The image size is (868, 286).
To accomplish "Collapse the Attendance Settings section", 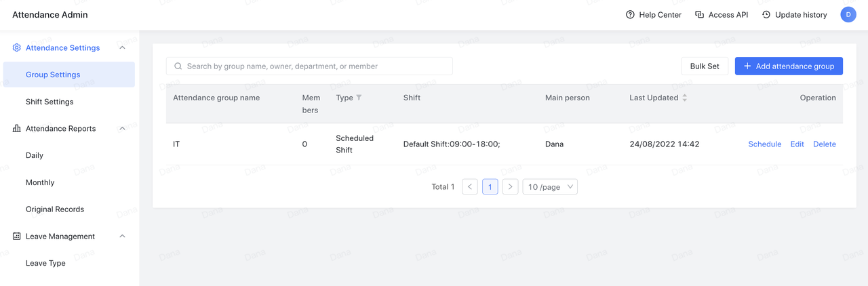I will 122,48.
